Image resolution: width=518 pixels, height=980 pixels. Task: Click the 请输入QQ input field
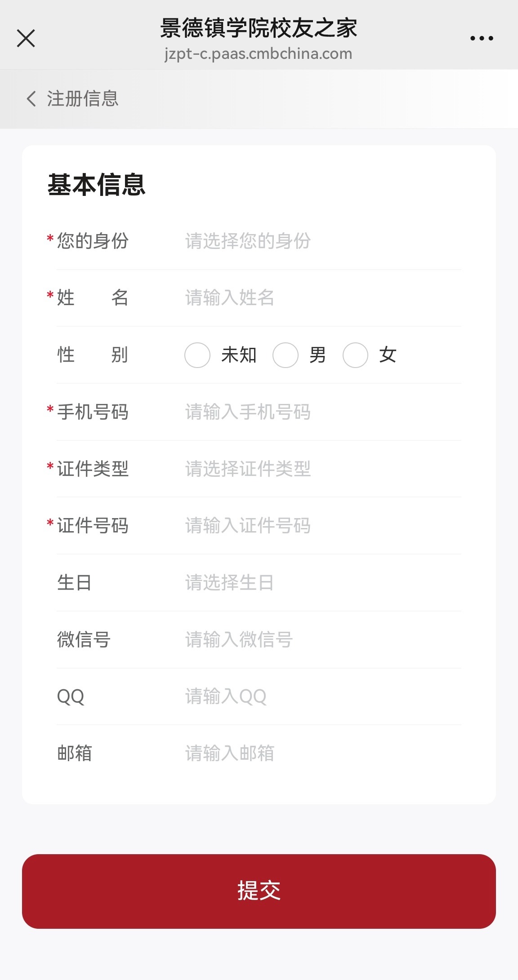(x=315, y=696)
